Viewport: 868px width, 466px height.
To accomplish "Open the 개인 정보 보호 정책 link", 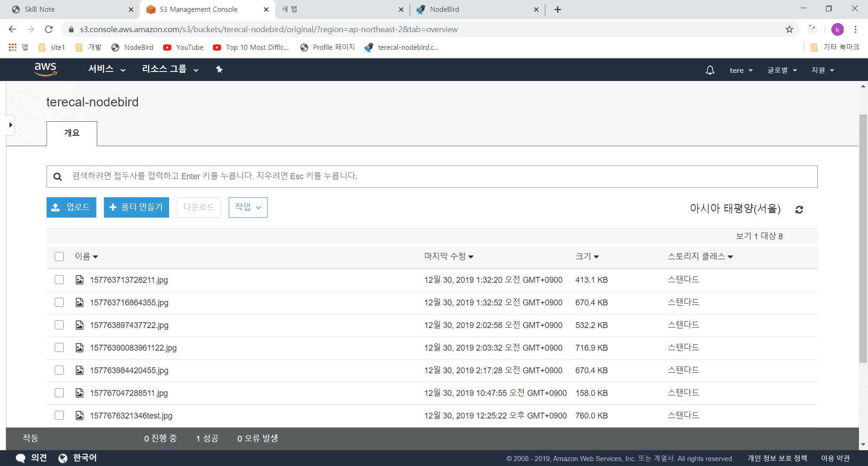I will point(777,458).
